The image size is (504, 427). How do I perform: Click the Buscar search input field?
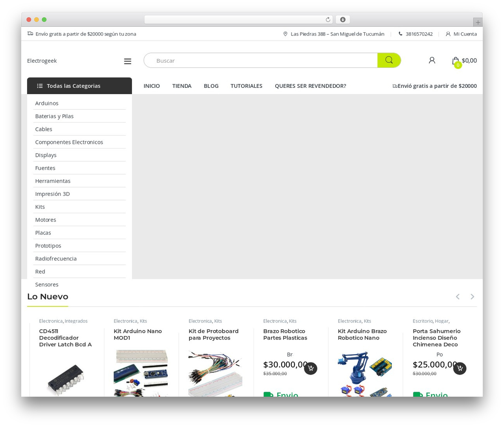[x=261, y=60]
